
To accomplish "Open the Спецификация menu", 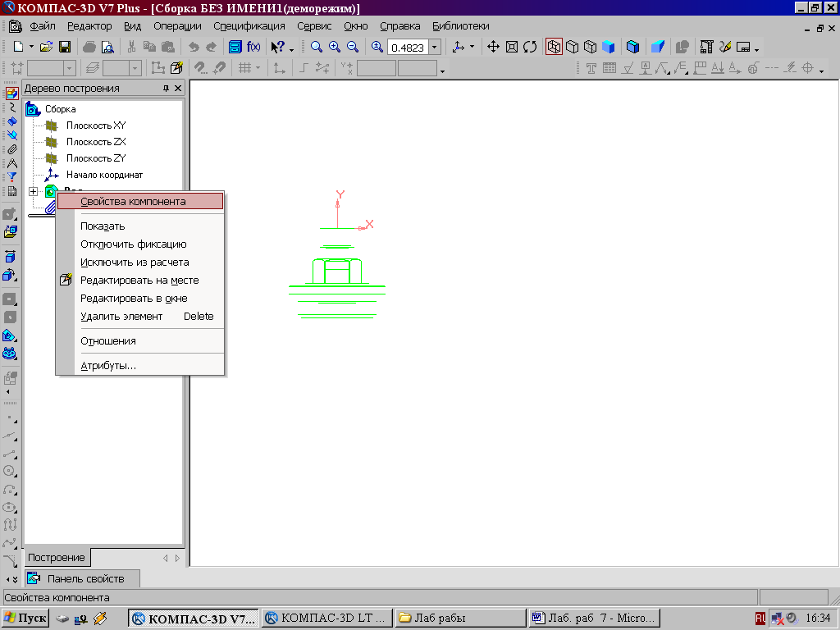I will pyautogui.click(x=249, y=25).
